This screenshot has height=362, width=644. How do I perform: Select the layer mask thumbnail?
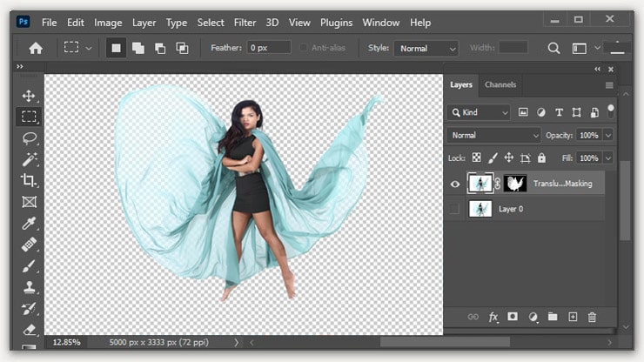[514, 184]
